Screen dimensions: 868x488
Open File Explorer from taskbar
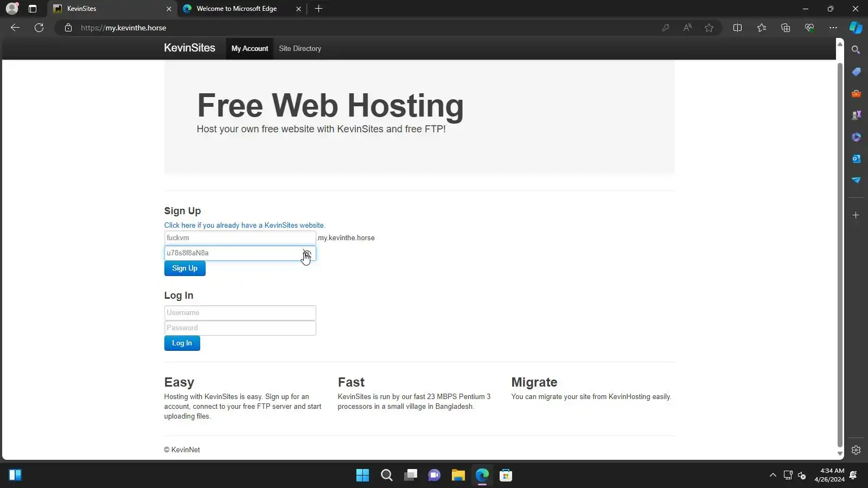tap(458, 476)
